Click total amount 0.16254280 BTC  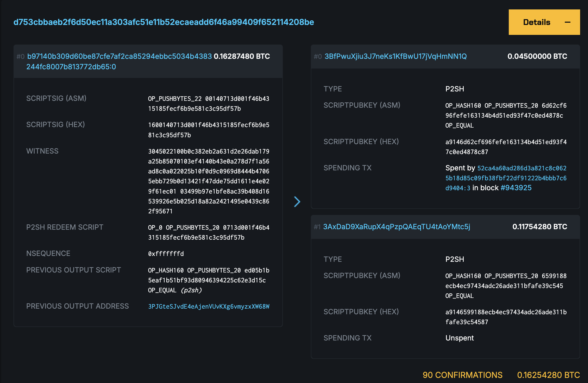point(549,375)
